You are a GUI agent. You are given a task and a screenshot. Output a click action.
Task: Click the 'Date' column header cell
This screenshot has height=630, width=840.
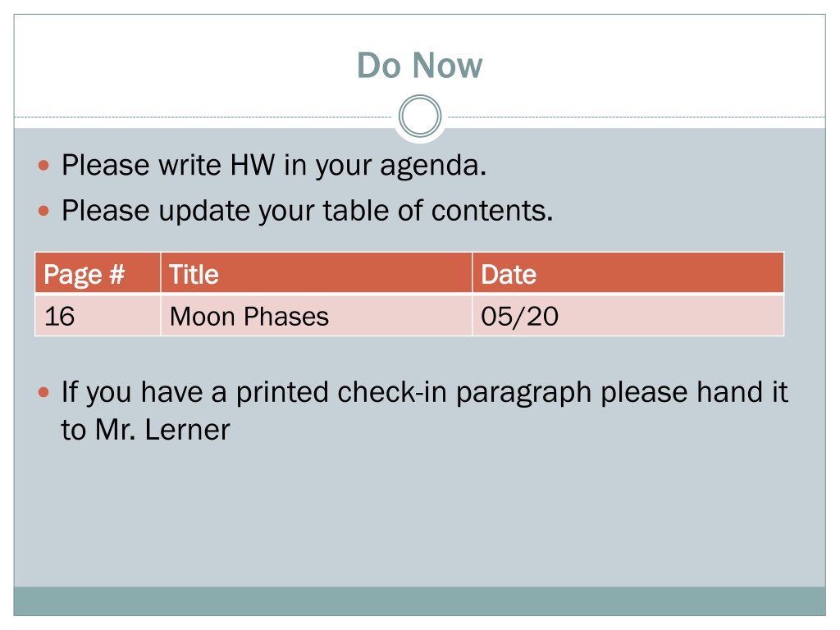click(x=628, y=273)
